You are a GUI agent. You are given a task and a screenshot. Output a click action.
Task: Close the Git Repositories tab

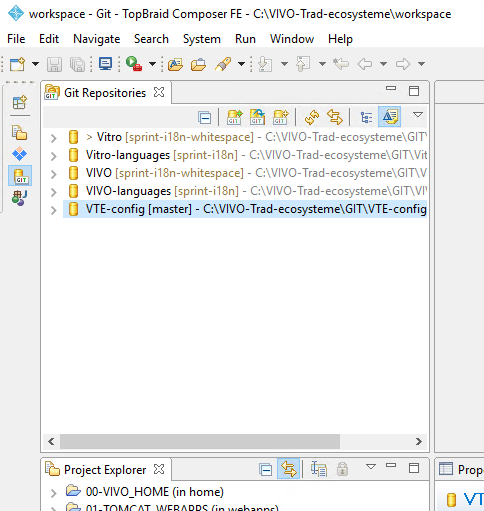159,92
